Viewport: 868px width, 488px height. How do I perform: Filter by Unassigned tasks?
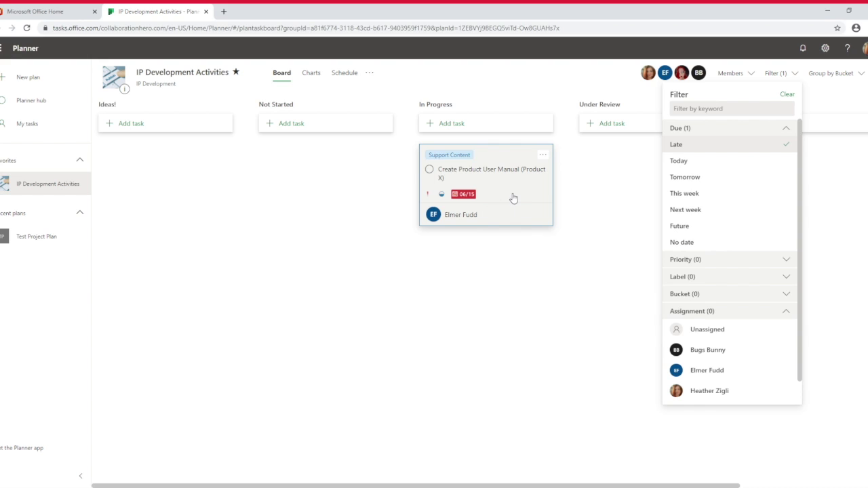(x=730, y=329)
